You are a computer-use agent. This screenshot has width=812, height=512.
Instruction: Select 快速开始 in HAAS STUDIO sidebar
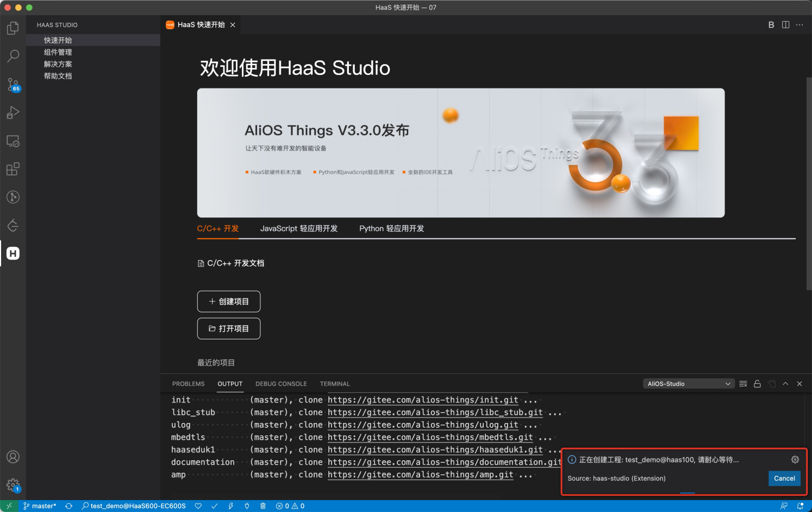93,40
